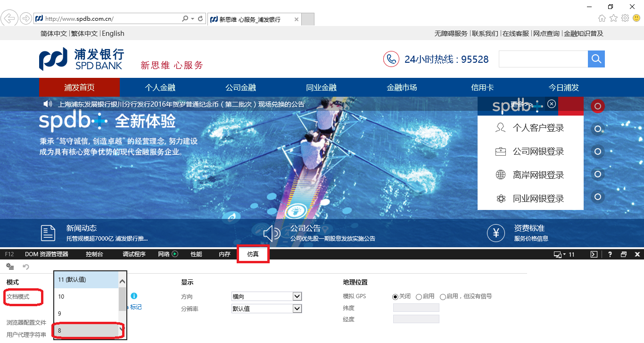Open the 无障碍服务 link
Image resolution: width=644 pixels, height=343 pixels.
(451, 33)
